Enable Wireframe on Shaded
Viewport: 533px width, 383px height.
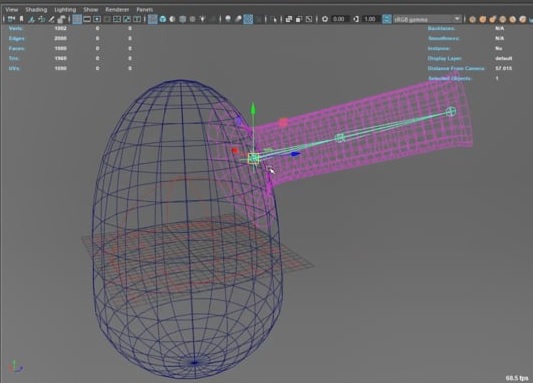click(x=183, y=19)
